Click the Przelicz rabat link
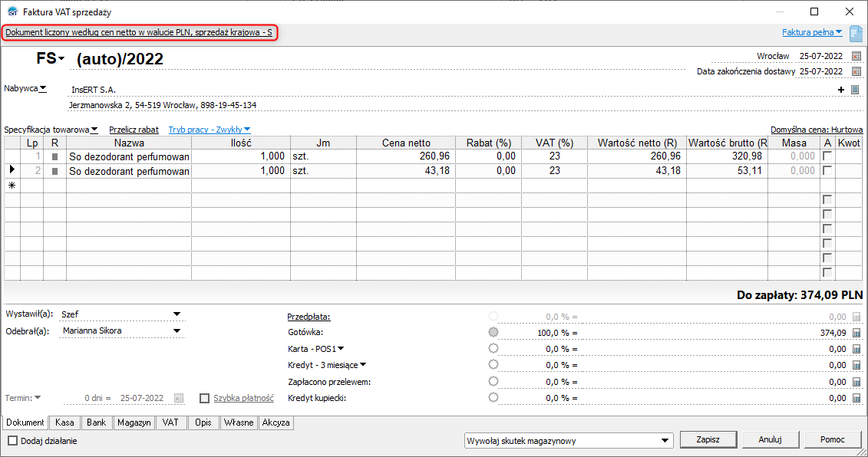Image resolution: width=868 pixels, height=457 pixels. tap(134, 130)
